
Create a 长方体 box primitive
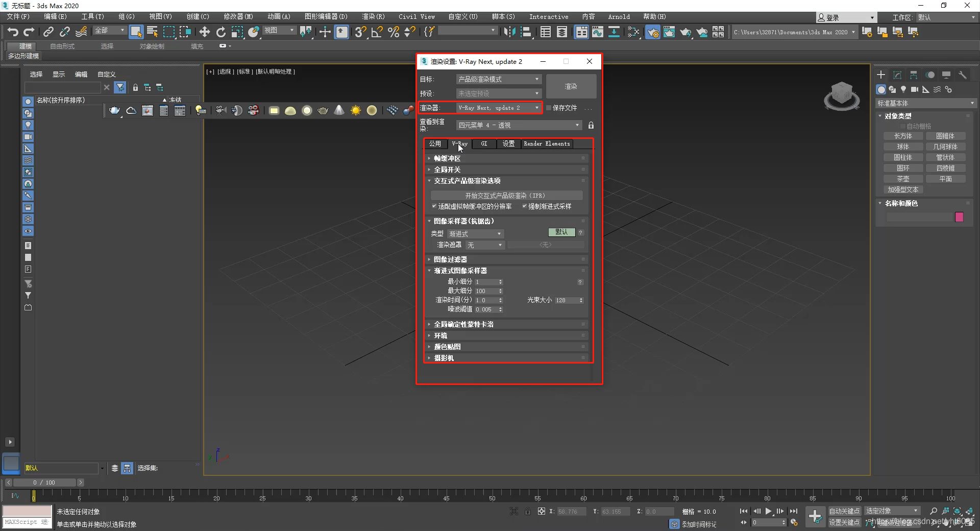[903, 136]
